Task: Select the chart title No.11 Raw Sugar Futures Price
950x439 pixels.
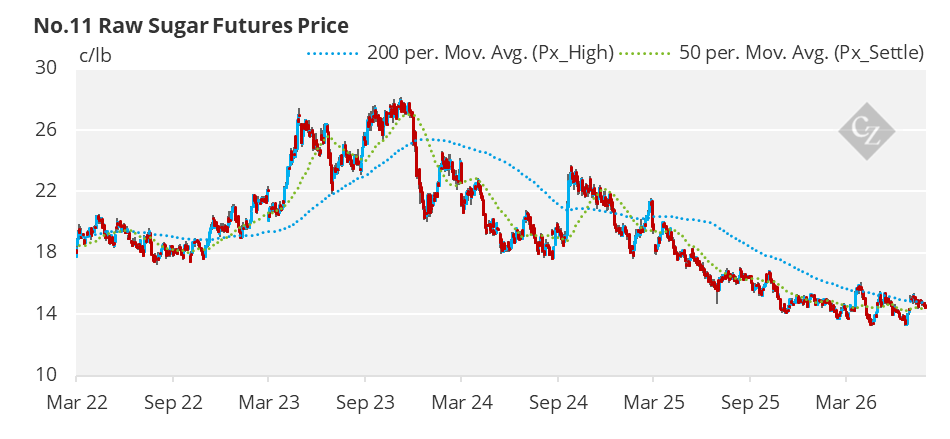Action: click(191, 25)
